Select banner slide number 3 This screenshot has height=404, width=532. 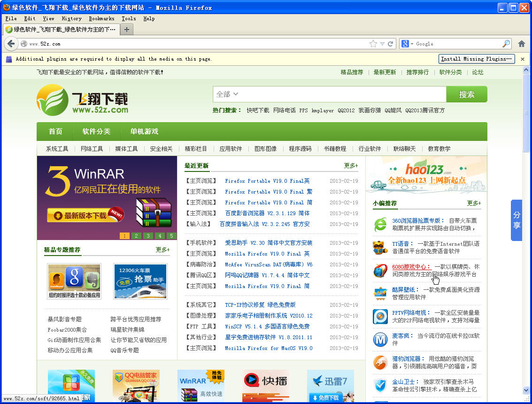[x=148, y=236]
